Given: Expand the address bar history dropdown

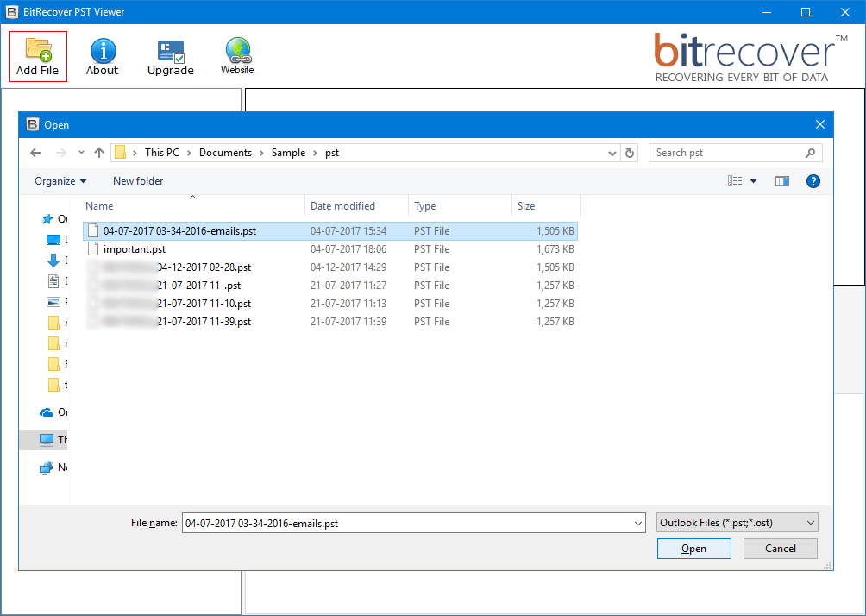Looking at the screenshot, I should tap(612, 153).
